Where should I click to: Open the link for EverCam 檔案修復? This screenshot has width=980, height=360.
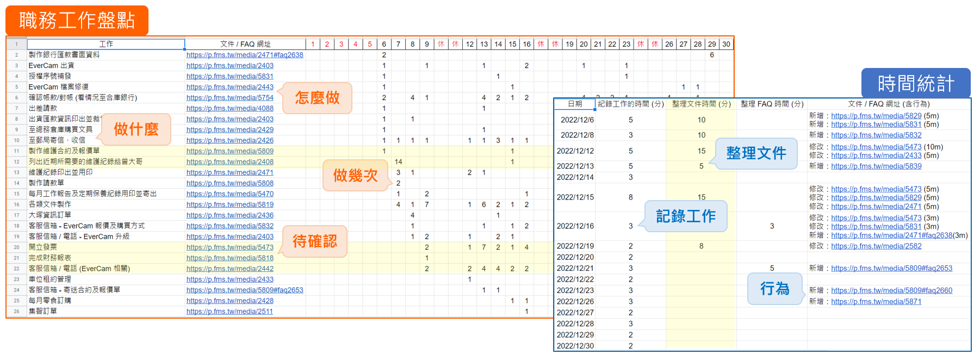pos(230,87)
